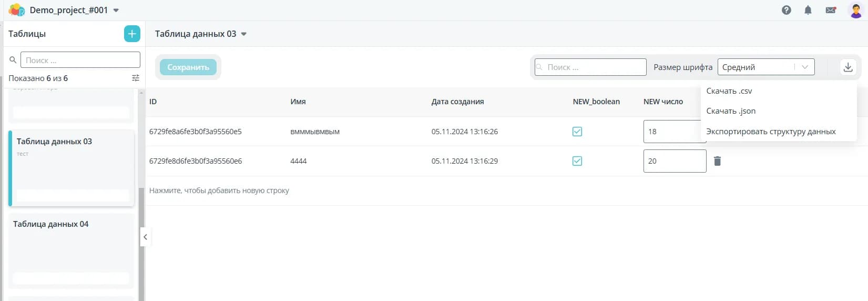Uncheck NEW_boolean in the first row
868x301 pixels.
[577, 132]
